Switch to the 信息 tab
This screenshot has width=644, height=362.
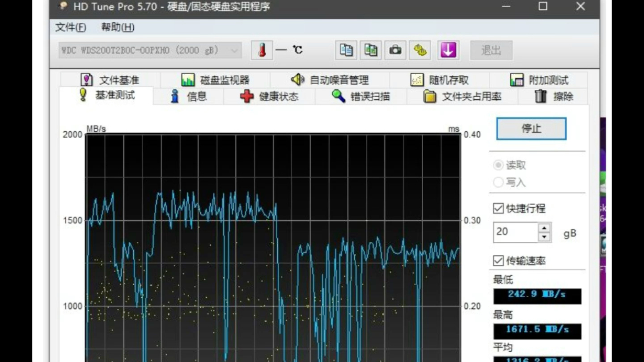188,96
